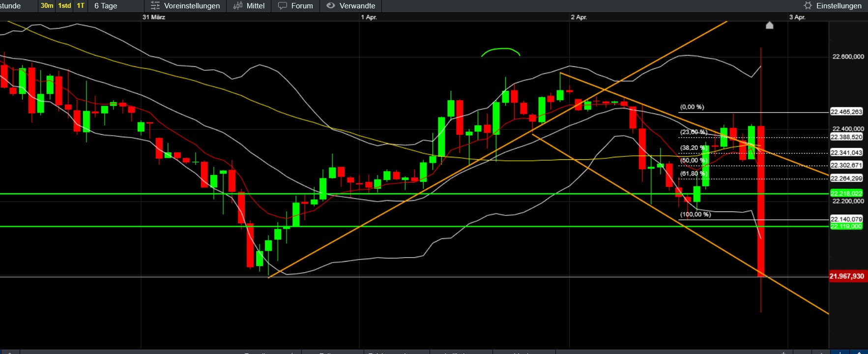Click the green price tag 22.218,022
Image resolution: width=868 pixels, height=354 pixels.
click(846, 193)
